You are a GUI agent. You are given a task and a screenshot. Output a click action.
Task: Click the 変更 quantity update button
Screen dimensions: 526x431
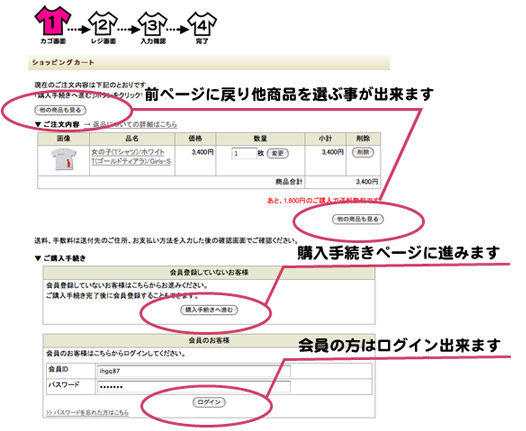(x=277, y=154)
